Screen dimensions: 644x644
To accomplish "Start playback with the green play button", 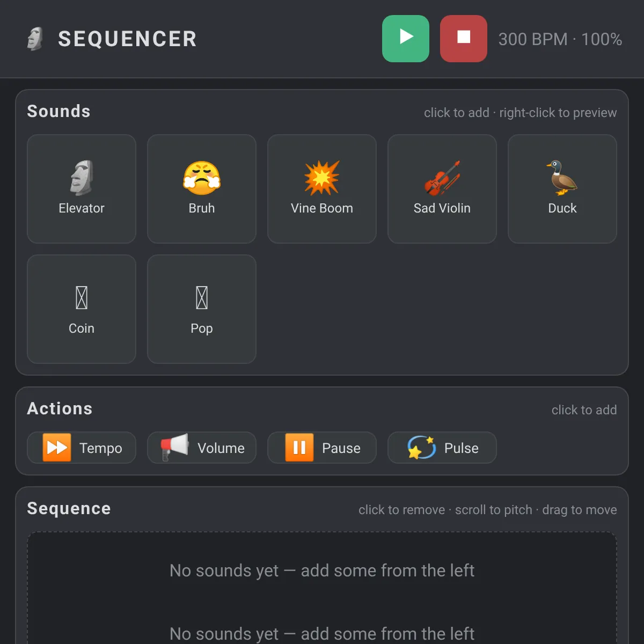I will coord(406,39).
